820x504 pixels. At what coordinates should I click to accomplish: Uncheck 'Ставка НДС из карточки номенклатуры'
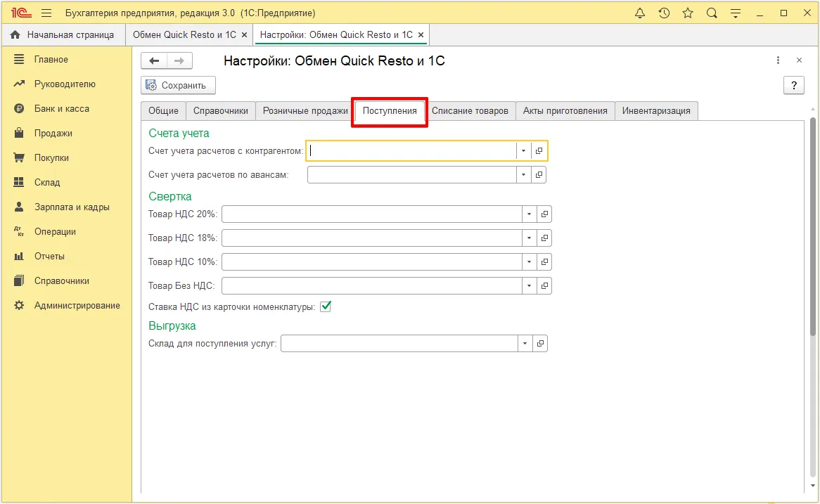click(326, 306)
